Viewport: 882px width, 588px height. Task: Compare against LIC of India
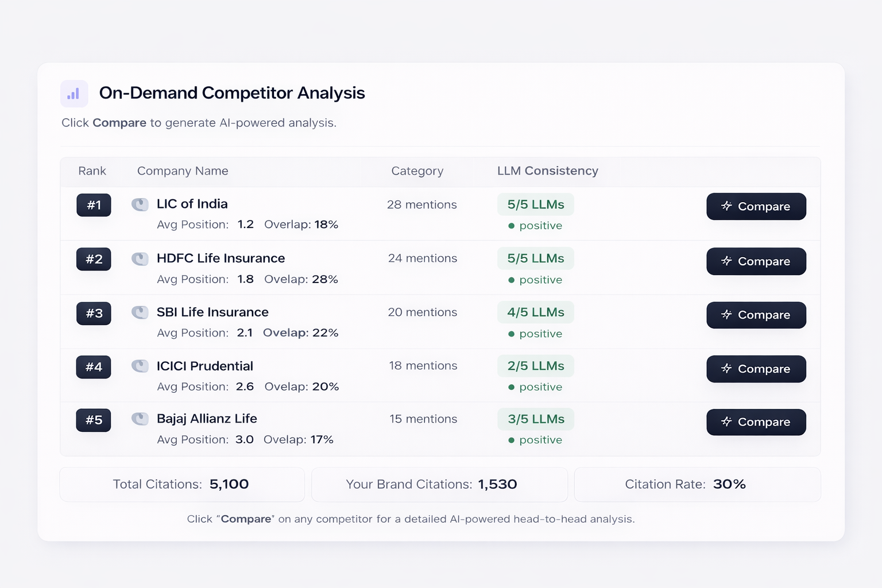point(756,206)
